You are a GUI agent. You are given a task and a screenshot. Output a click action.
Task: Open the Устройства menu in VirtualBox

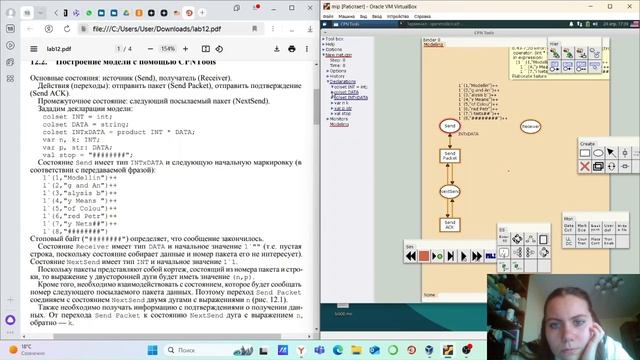coord(398,17)
